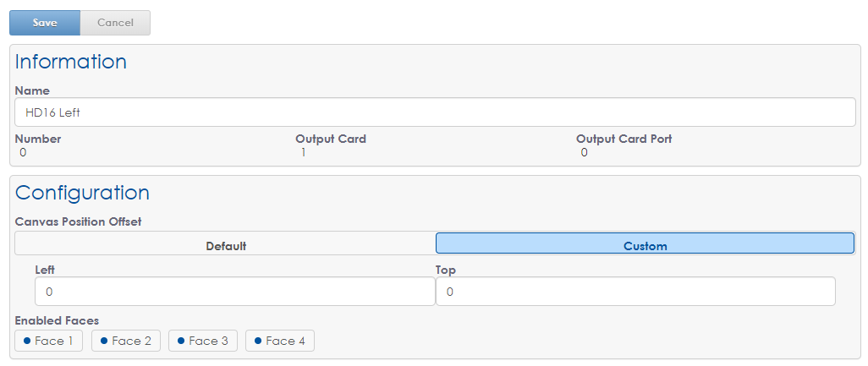Click the Output Card Port value
Screen dimensions: 868x366
[585, 153]
